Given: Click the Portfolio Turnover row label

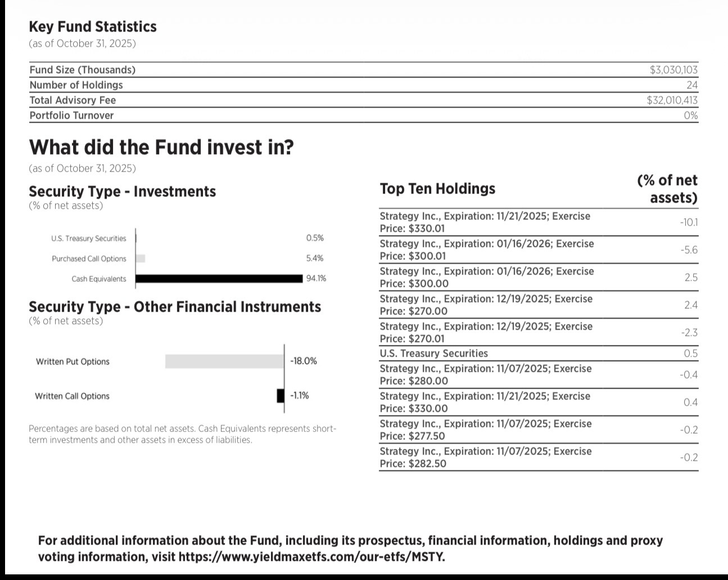Looking at the screenshot, I should pyautogui.click(x=71, y=115).
